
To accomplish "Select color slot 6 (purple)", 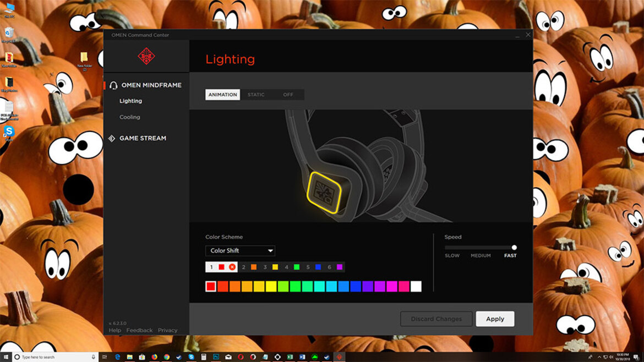I will click(x=334, y=267).
